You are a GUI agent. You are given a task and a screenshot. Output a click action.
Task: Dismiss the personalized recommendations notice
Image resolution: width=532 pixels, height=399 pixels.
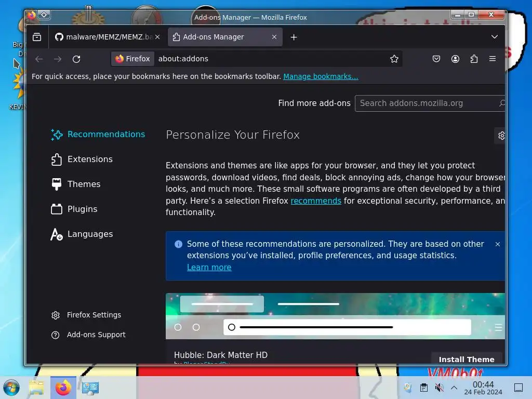click(x=497, y=244)
